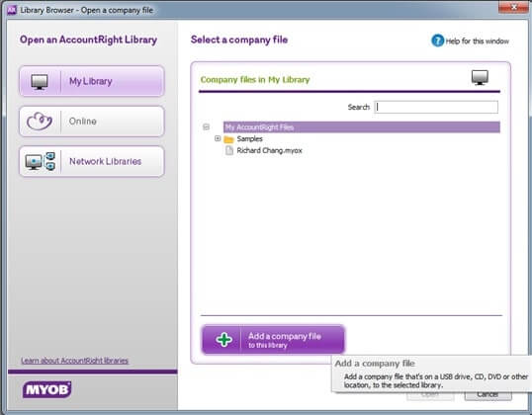Click the monitor icon in library header
This screenshot has height=415, width=532.
click(x=480, y=78)
